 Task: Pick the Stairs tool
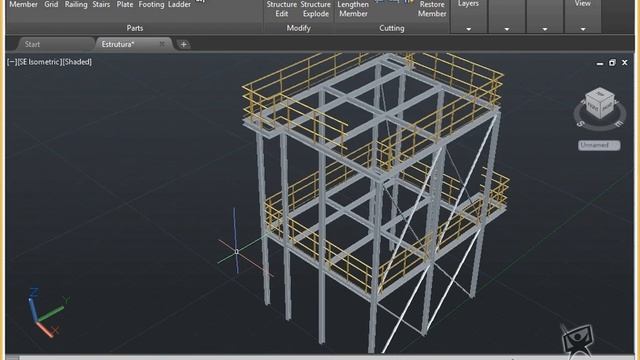click(101, 5)
